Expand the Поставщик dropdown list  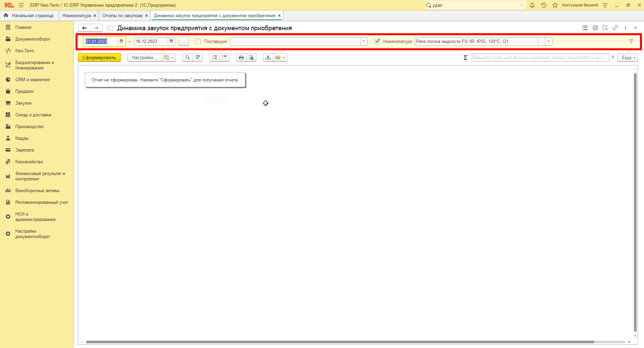tap(364, 41)
